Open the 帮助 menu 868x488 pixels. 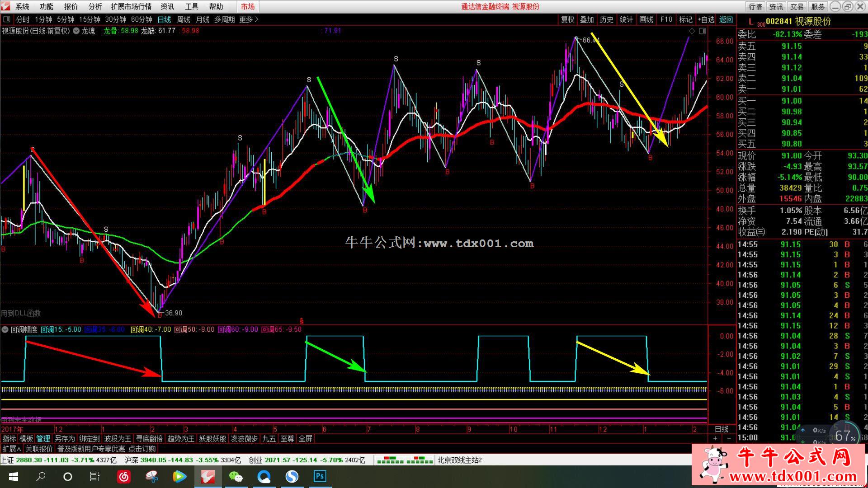pyautogui.click(x=216, y=6)
